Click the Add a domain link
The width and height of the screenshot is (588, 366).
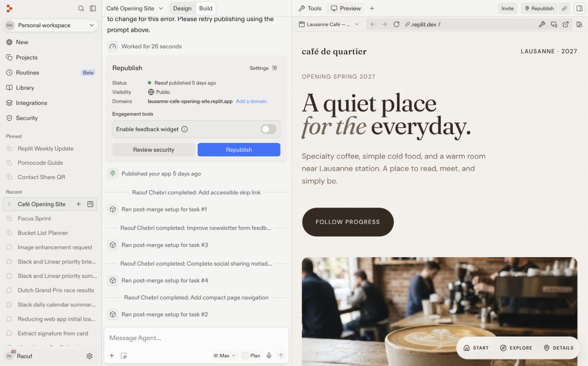click(251, 101)
